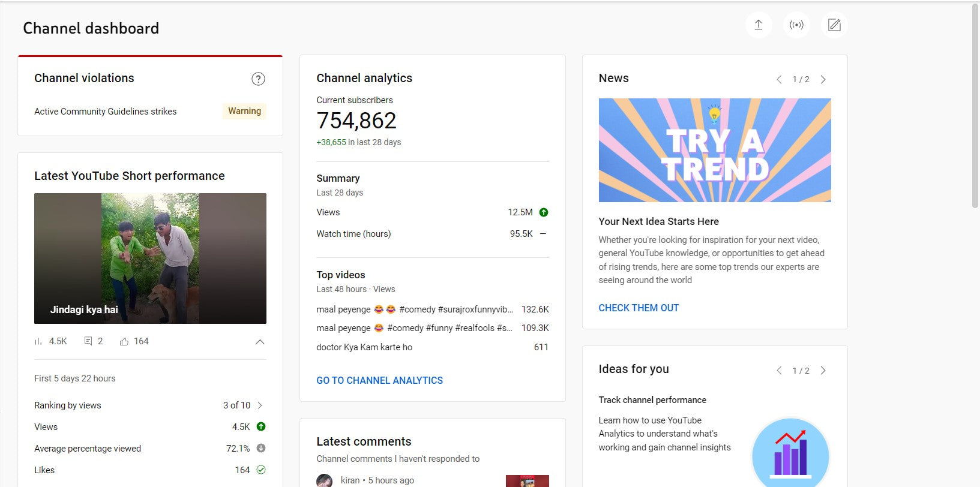Open GO TO CHANNEL ANALYTICS link
The width and height of the screenshot is (980, 487).
click(x=379, y=380)
